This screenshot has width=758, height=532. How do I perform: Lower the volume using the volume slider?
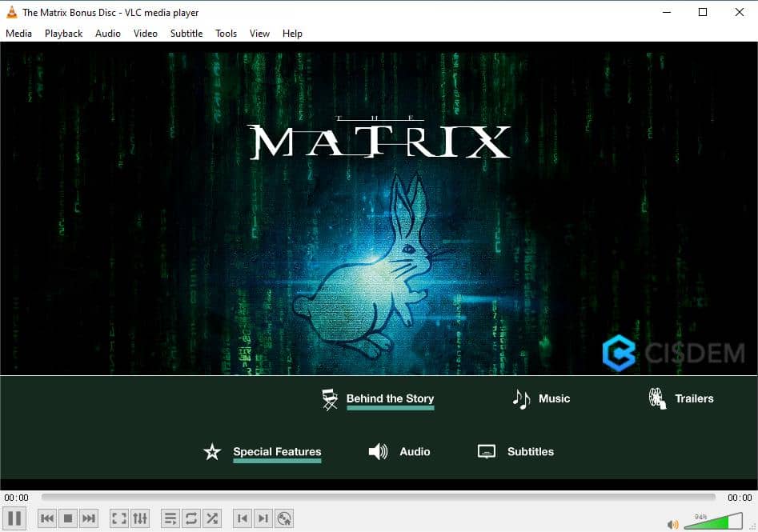pos(698,523)
